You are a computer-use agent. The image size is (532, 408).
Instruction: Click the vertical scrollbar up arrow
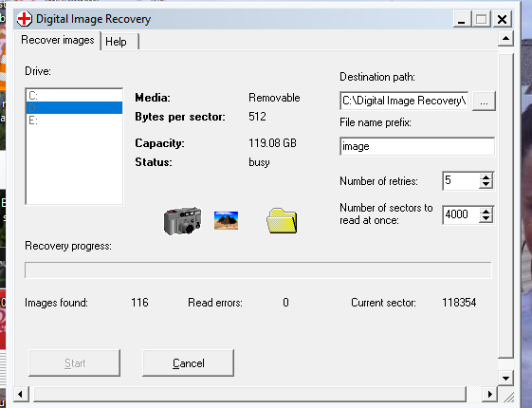(x=505, y=38)
